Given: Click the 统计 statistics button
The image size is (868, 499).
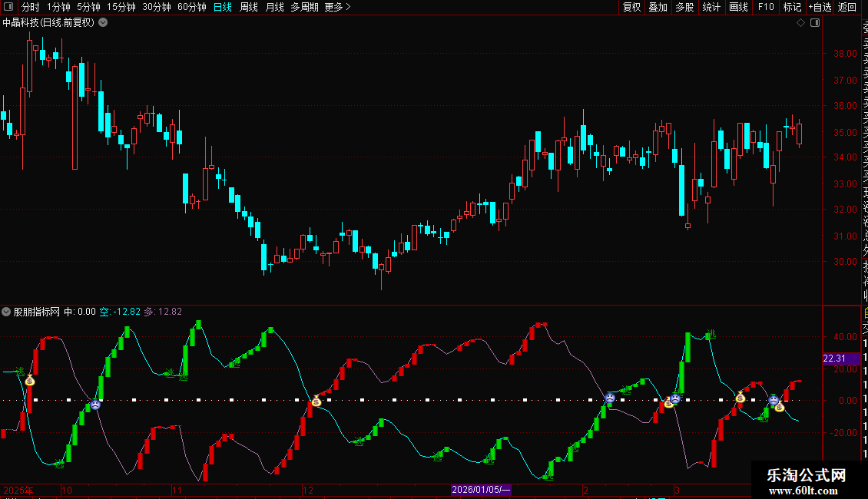Looking at the screenshot, I should coord(711,7).
